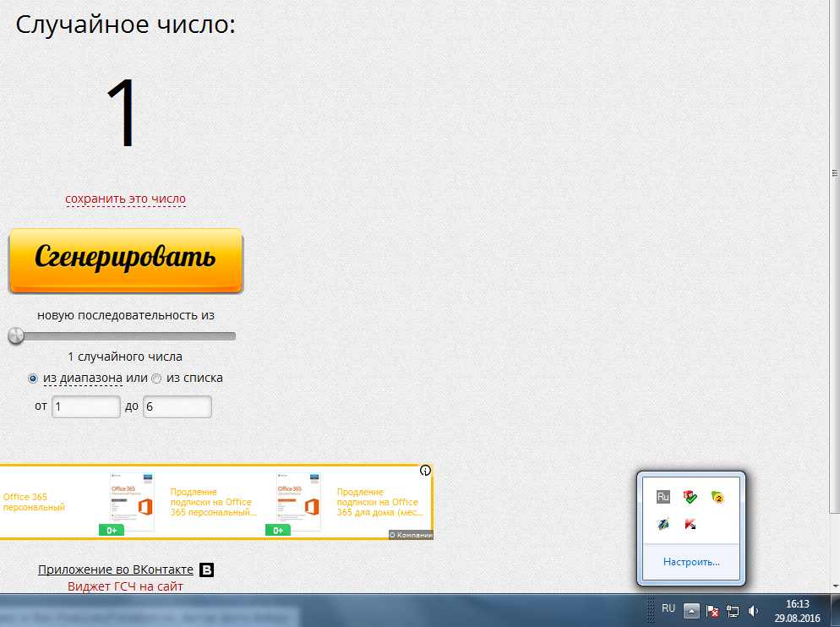Collapse hidden tray icons with arrow button
The height and width of the screenshot is (627, 840).
coord(691,610)
